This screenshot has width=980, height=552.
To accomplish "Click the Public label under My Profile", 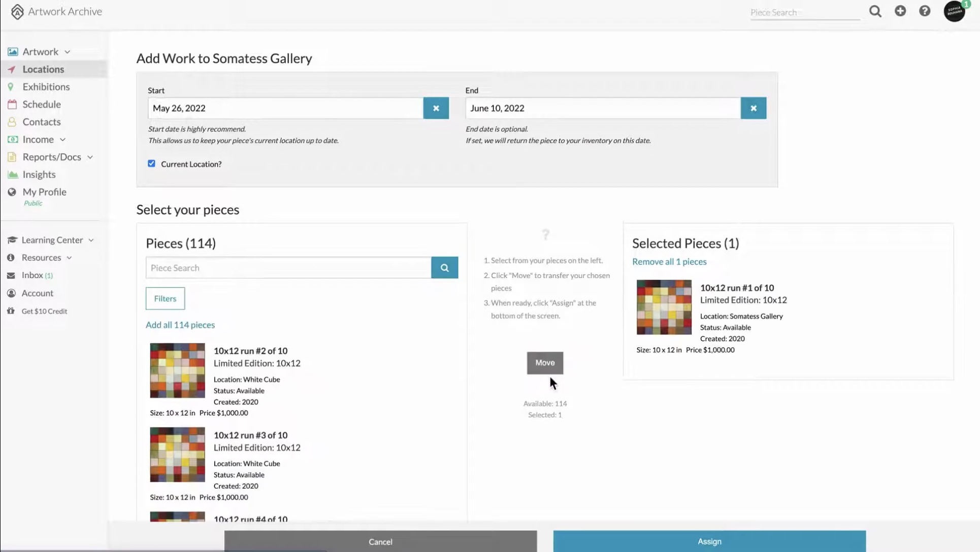I will click(x=33, y=203).
